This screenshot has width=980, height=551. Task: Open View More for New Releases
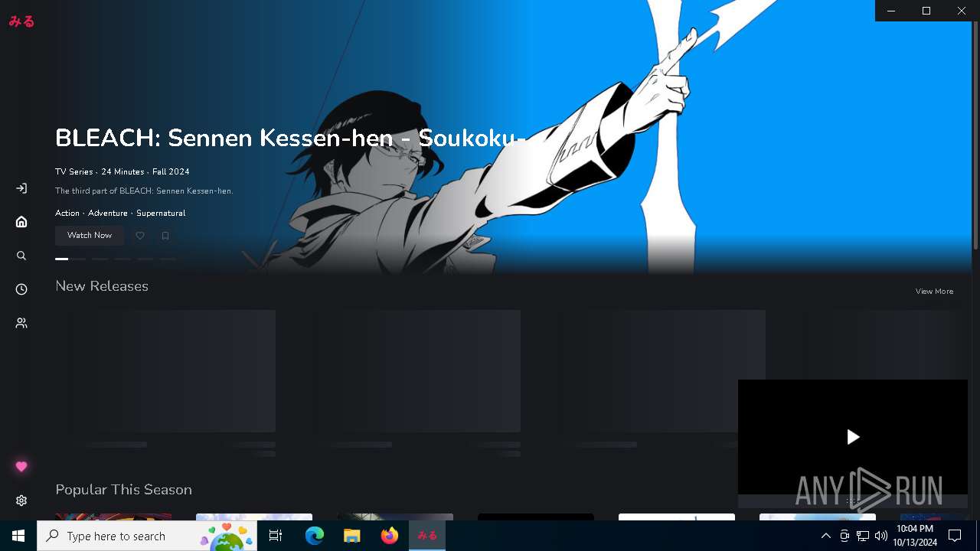coord(934,292)
